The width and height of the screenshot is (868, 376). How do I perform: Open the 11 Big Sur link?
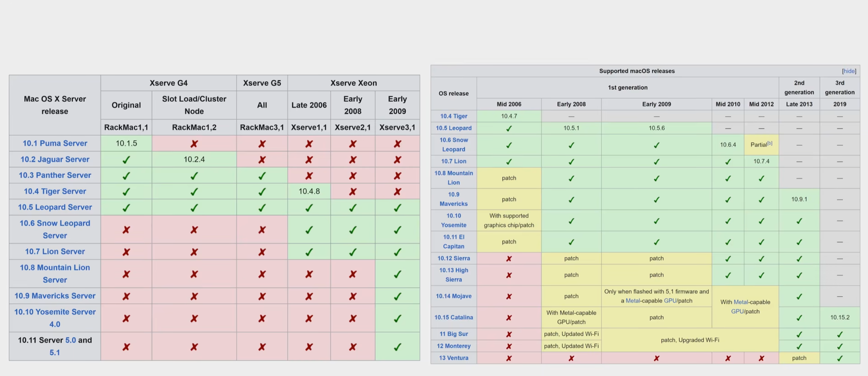coord(454,334)
